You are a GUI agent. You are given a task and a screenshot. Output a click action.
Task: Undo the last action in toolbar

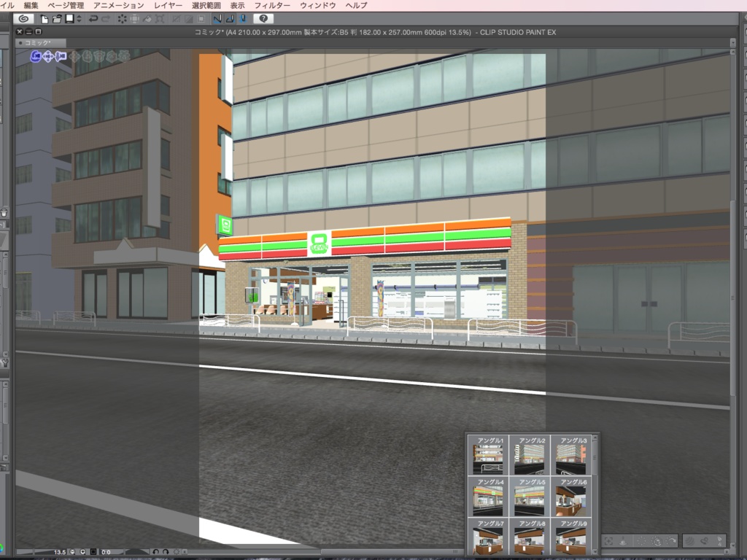[93, 19]
